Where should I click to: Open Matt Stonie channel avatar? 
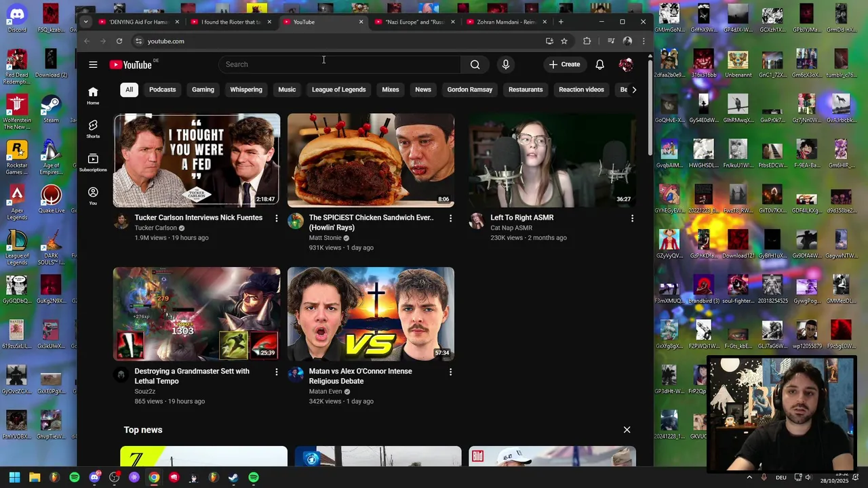click(296, 221)
